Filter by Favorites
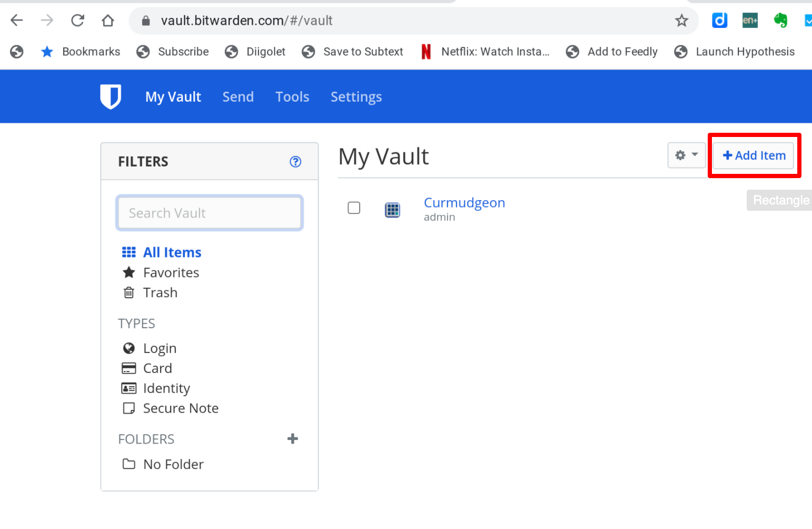 point(161,272)
